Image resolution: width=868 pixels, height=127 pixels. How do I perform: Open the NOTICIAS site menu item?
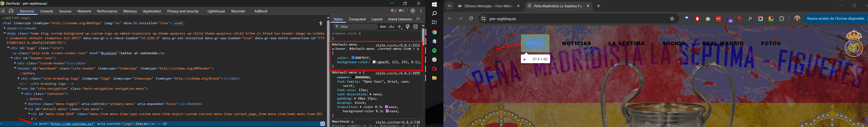[x=577, y=44]
